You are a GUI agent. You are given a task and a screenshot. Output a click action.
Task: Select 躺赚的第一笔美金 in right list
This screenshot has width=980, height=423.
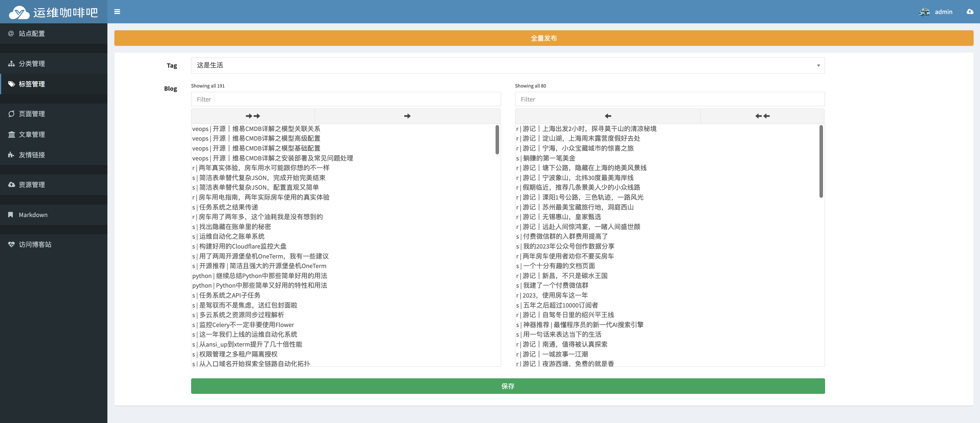pos(549,158)
